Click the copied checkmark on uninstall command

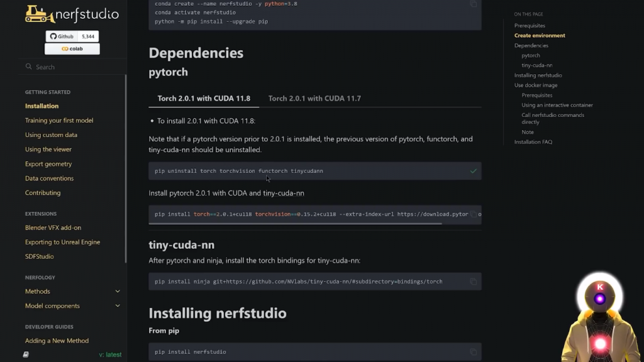coord(473,171)
